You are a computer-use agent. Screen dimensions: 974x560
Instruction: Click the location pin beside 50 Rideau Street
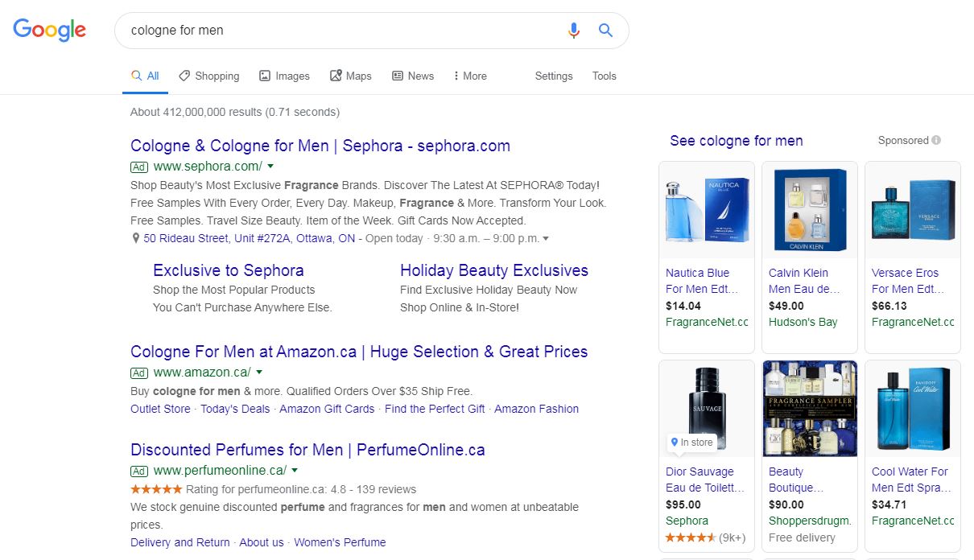pyautogui.click(x=136, y=238)
